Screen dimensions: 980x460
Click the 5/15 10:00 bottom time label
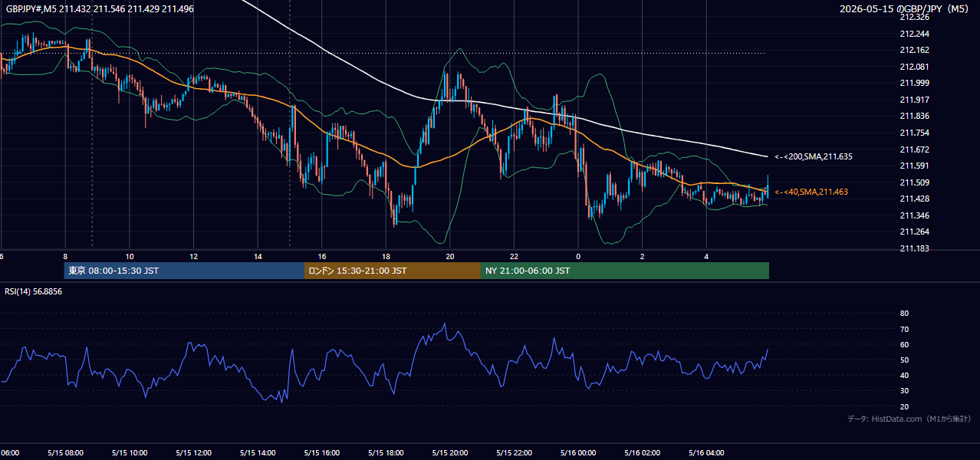(129, 452)
